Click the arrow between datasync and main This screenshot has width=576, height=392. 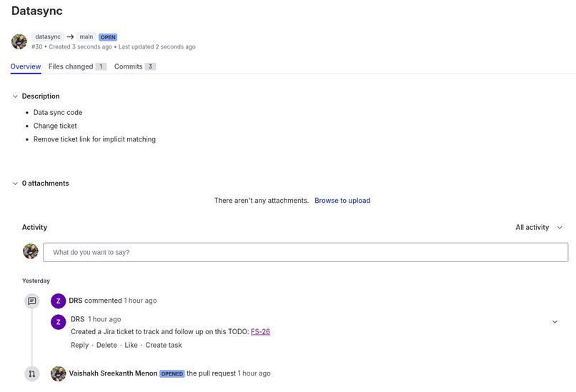pos(70,36)
